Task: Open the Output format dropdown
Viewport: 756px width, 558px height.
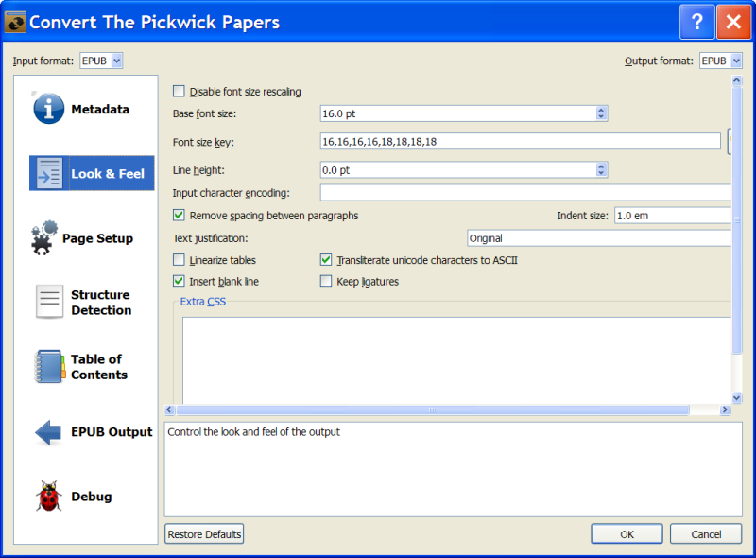Action: tap(721, 61)
